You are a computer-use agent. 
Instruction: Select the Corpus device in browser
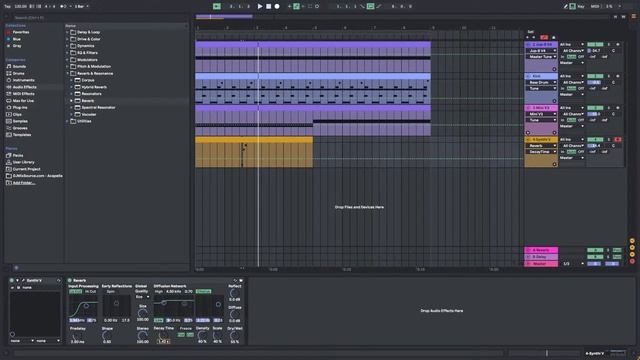coord(88,80)
